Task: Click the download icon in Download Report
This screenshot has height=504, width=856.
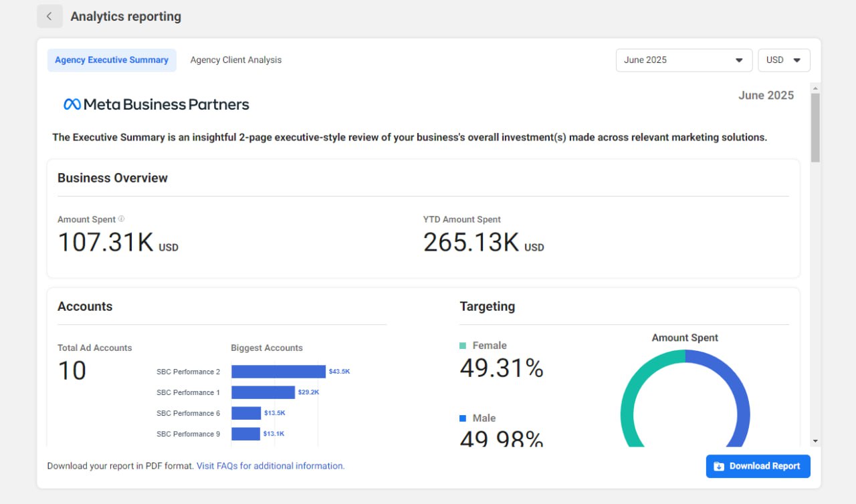Action: point(719,467)
